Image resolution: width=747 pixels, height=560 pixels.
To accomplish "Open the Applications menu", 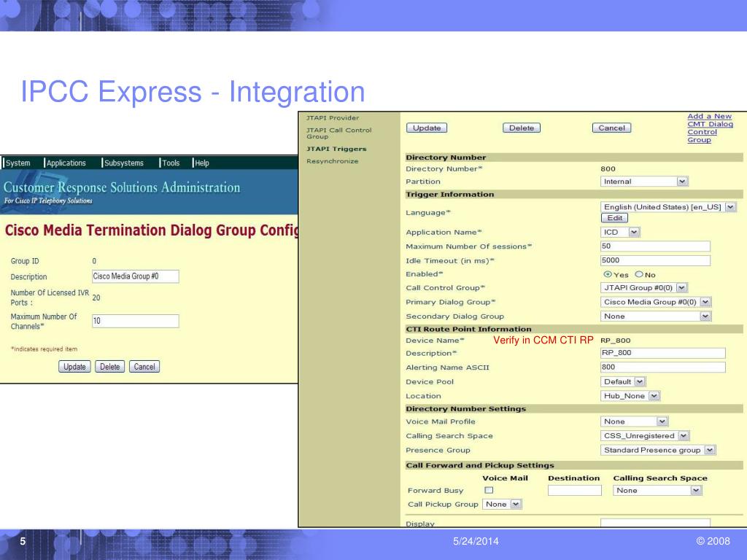I will click(x=66, y=163).
